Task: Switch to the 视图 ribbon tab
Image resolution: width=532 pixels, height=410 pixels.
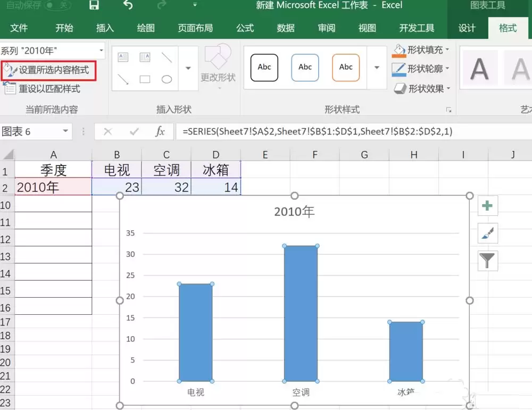Action: point(368,28)
